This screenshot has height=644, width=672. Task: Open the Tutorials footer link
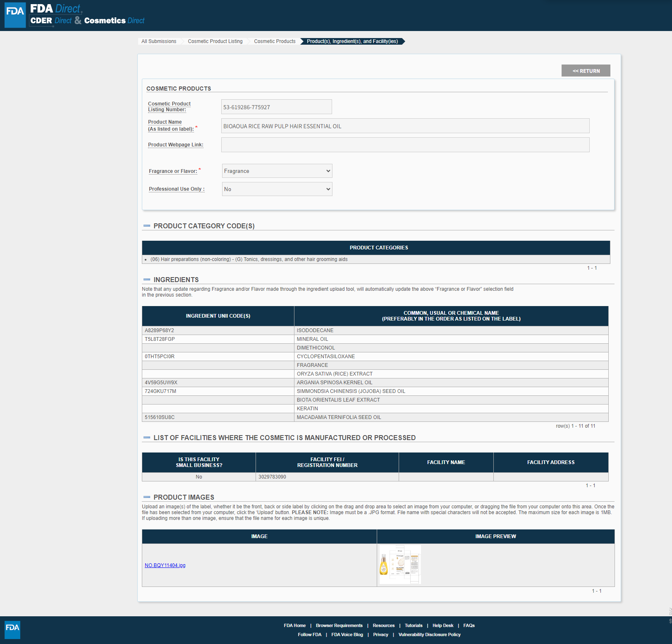pyautogui.click(x=413, y=625)
